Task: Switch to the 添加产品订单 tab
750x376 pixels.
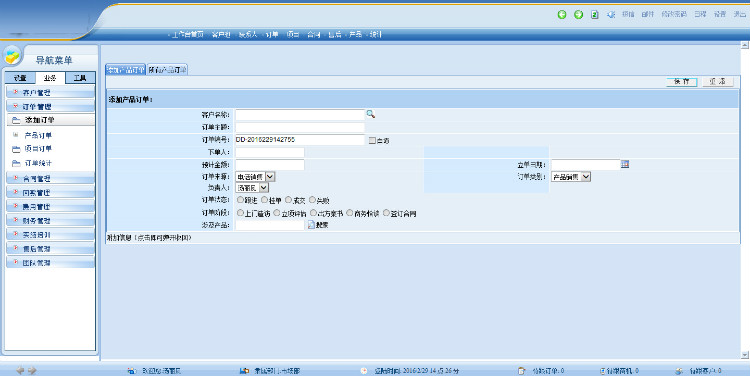Action: pos(125,70)
